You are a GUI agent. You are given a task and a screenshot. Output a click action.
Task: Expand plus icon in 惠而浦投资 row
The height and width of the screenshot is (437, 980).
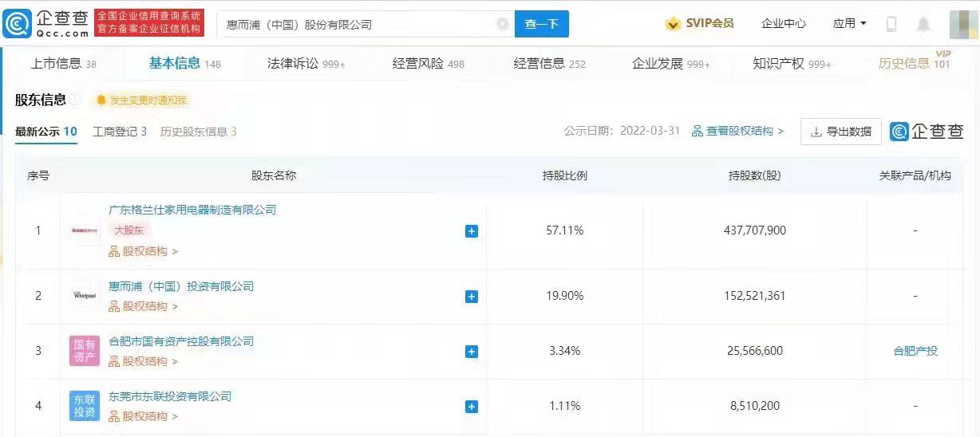pos(472,297)
